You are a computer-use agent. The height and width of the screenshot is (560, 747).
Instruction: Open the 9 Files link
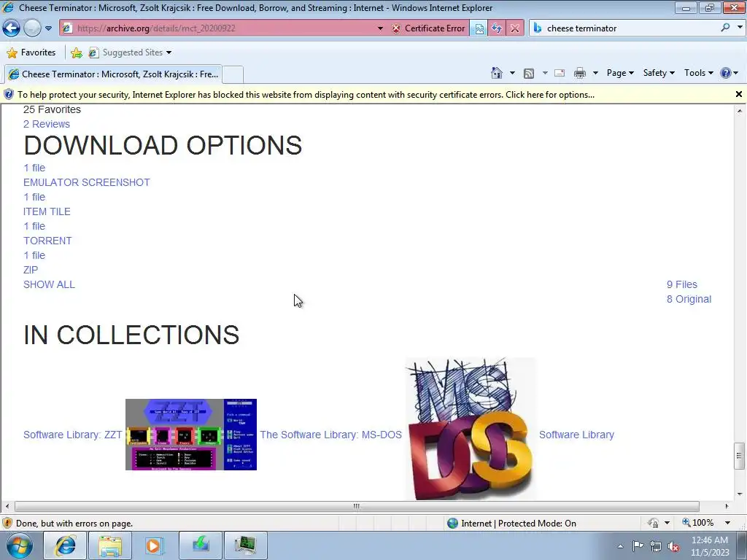coord(682,285)
